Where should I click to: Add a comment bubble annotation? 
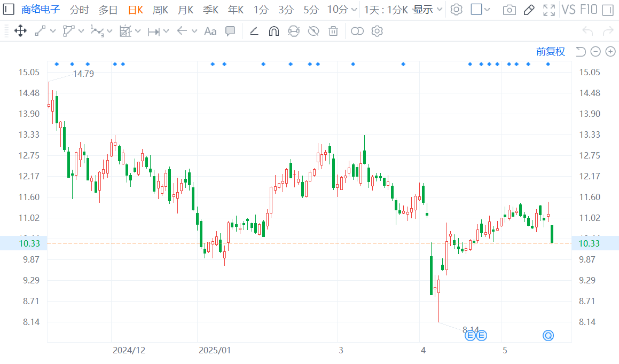pyautogui.click(x=230, y=31)
